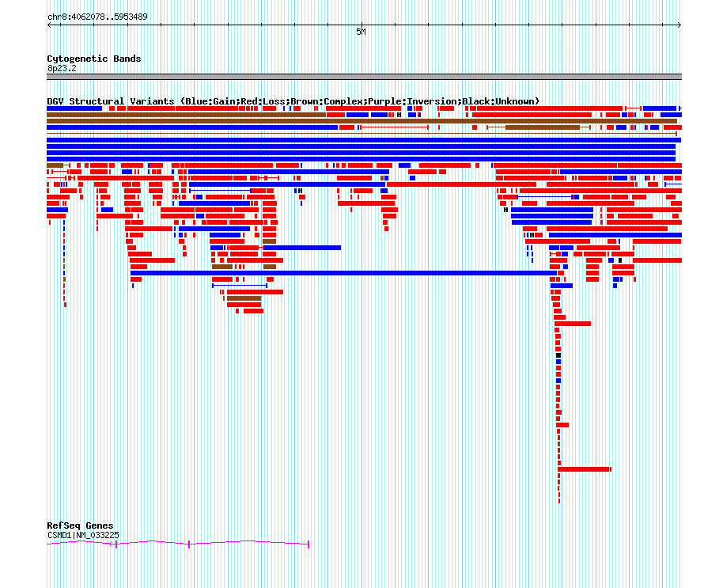Image resolution: width=704 pixels, height=588 pixels.
Task: Open the DGV Structural Variants track title
Action: point(293,101)
